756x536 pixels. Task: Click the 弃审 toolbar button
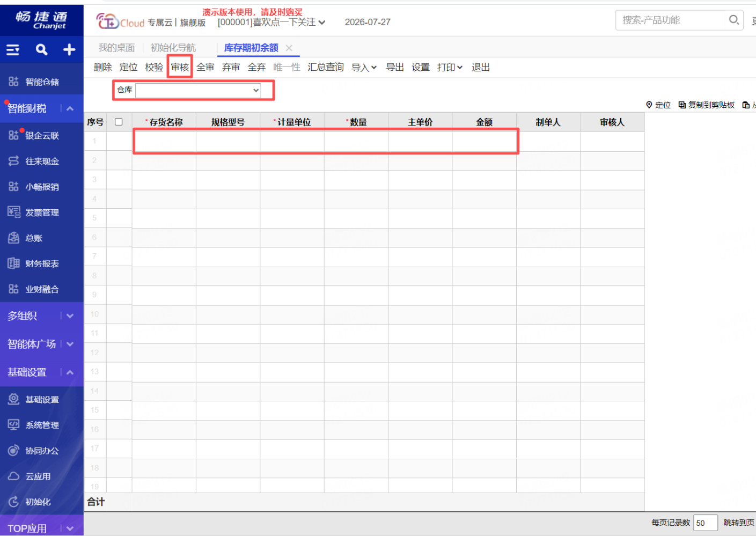tap(231, 67)
